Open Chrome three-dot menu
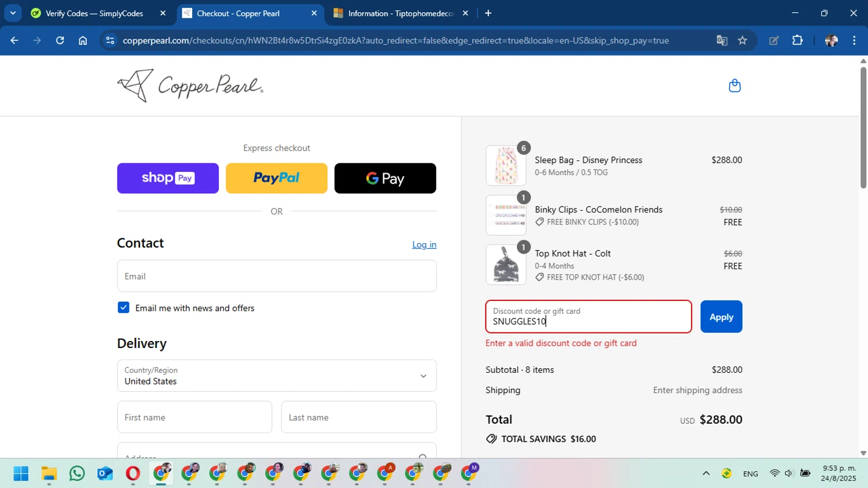Image resolution: width=868 pixels, height=488 pixels. (854, 41)
